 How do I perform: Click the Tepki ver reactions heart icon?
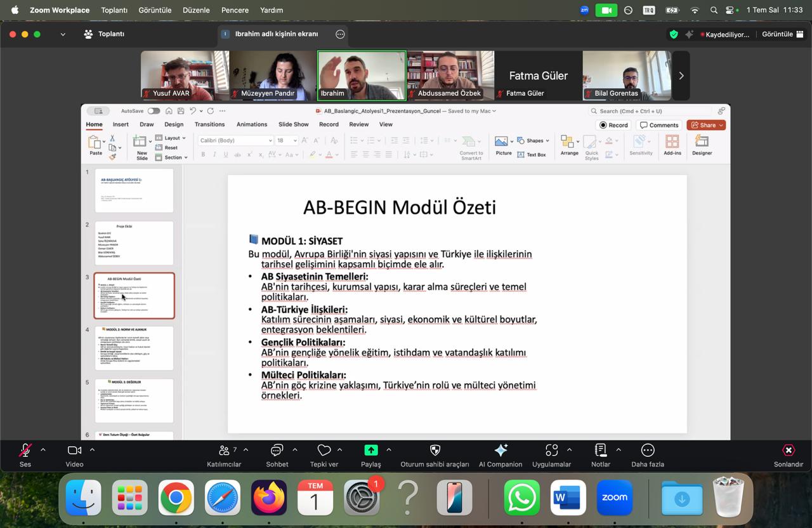click(x=324, y=450)
